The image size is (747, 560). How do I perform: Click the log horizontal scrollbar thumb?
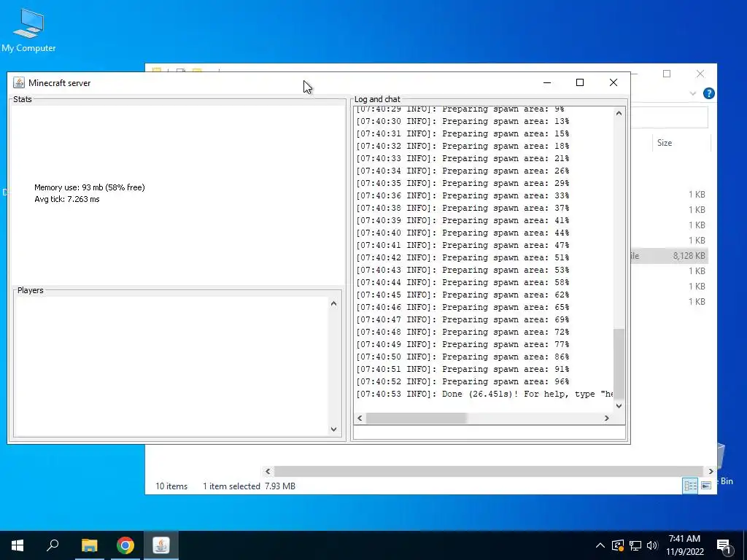click(x=416, y=418)
